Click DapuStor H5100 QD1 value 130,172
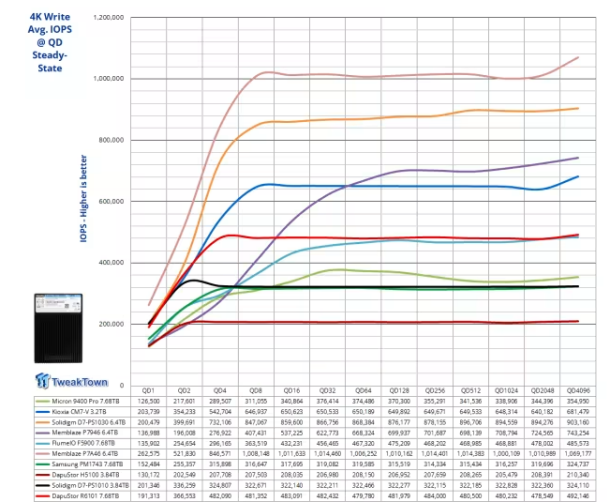 pos(148,475)
